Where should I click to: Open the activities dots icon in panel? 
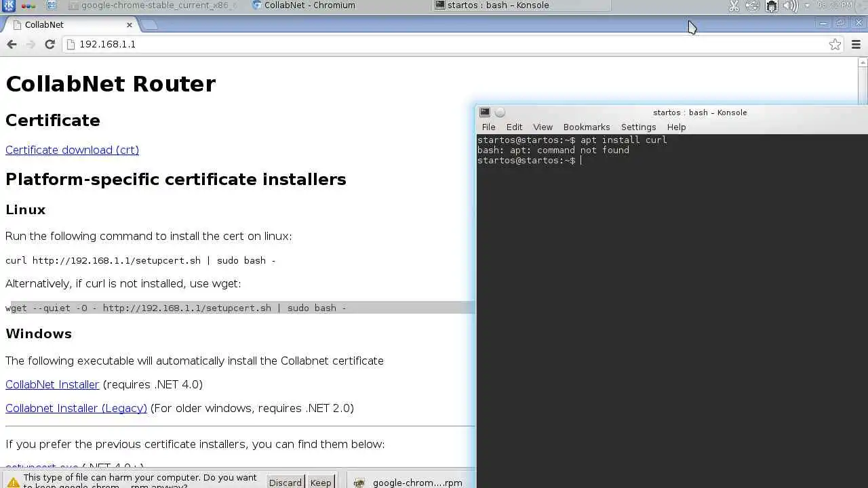click(28, 5)
